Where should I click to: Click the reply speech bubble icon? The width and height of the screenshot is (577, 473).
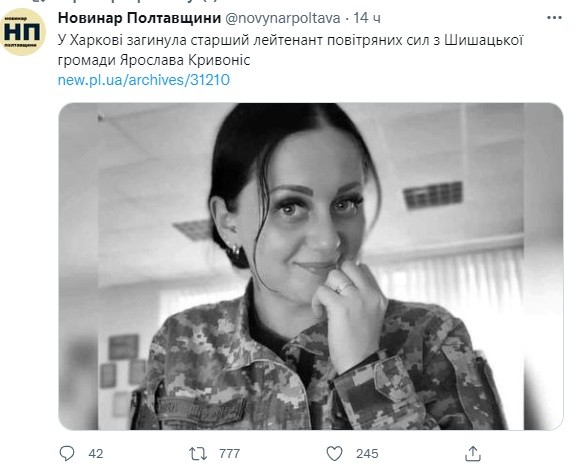coord(67,453)
